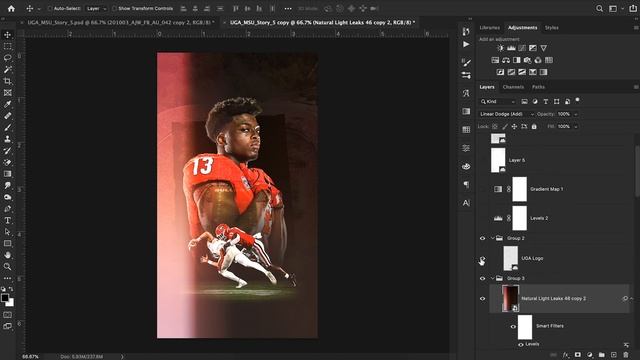This screenshot has width=640, height=360.
Task: Select the Move tool in left toolbar
Action: click(x=7, y=35)
